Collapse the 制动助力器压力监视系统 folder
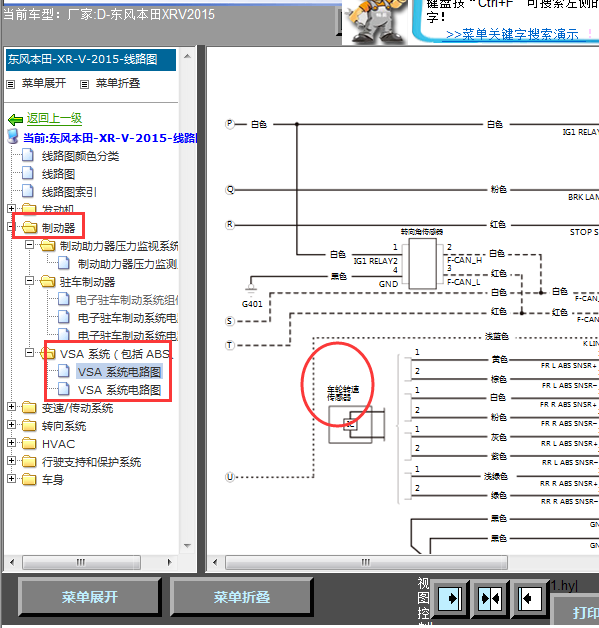This screenshot has width=599, height=628. (29, 244)
